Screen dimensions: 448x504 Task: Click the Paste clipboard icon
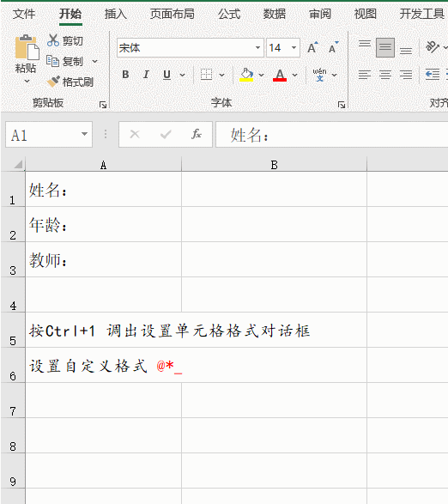point(27,47)
